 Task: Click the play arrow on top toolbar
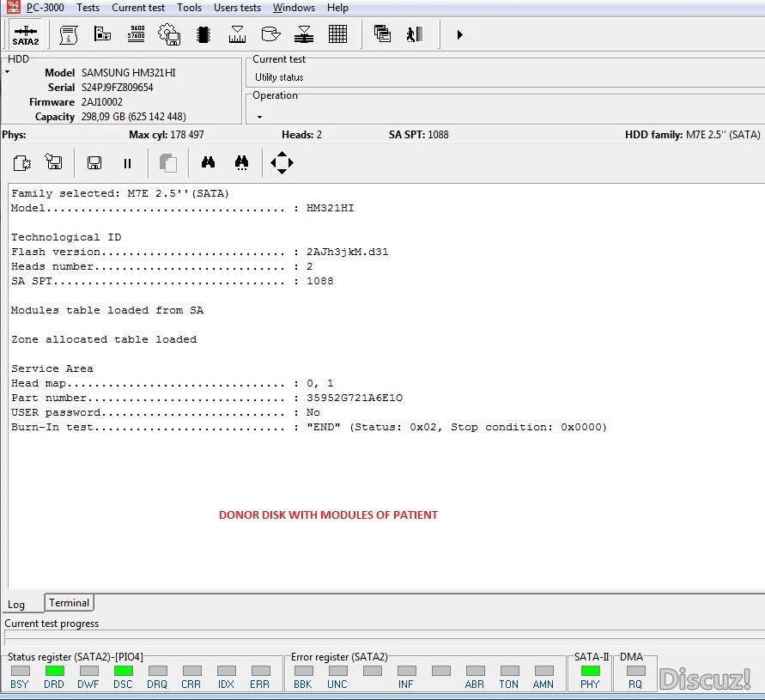click(x=459, y=34)
